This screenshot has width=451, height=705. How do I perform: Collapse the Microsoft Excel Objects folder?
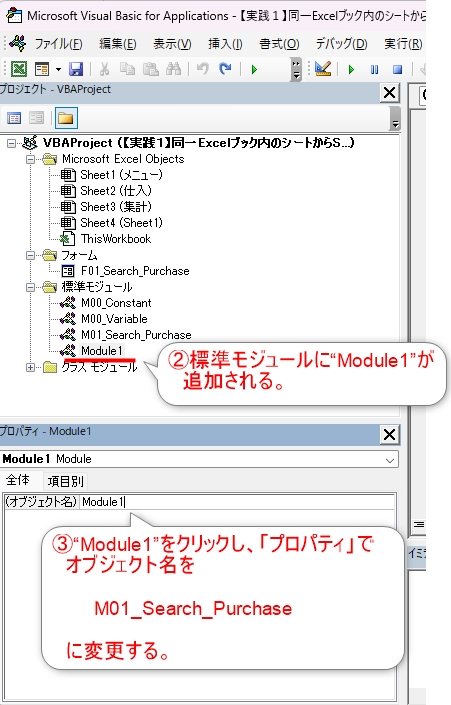(30, 159)
